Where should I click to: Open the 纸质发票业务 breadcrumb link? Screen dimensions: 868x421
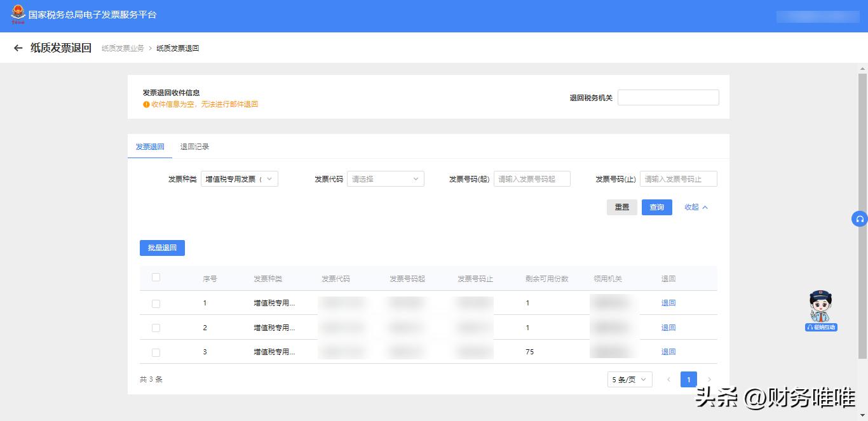tap(121, 48)
